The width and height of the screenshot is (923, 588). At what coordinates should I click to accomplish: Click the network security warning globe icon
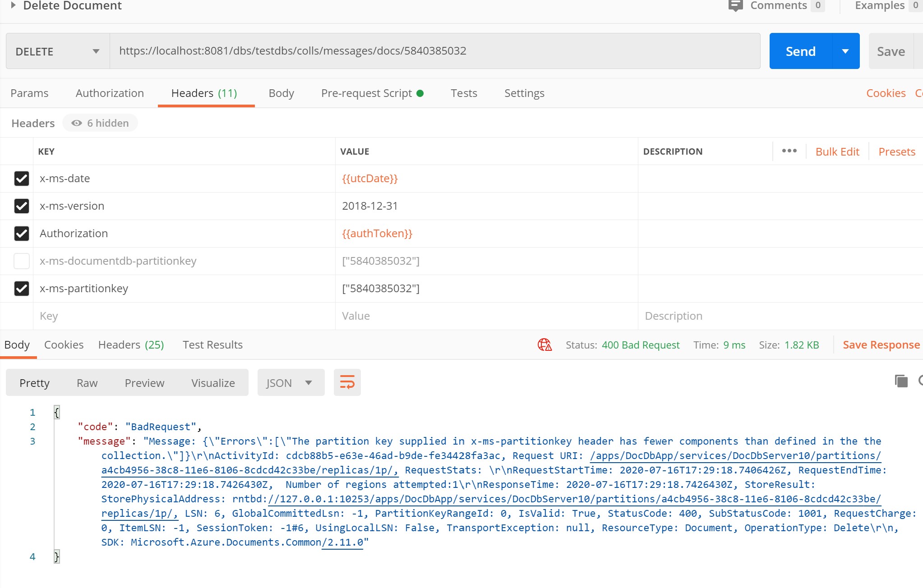(x=545, y=345)
